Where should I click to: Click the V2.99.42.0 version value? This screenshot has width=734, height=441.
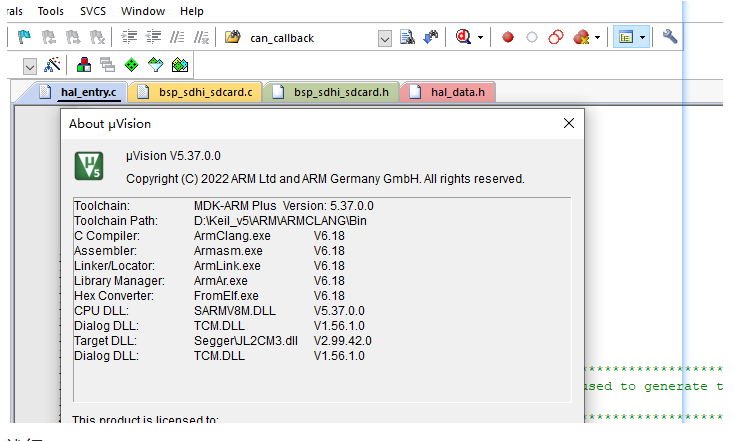click(x=343, y=341)
